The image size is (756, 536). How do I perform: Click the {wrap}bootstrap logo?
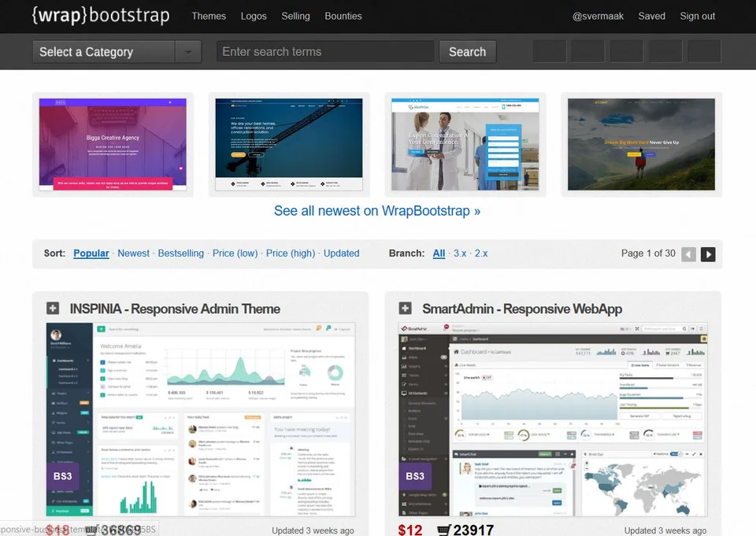pyautogui.click(x=101, y=16)
